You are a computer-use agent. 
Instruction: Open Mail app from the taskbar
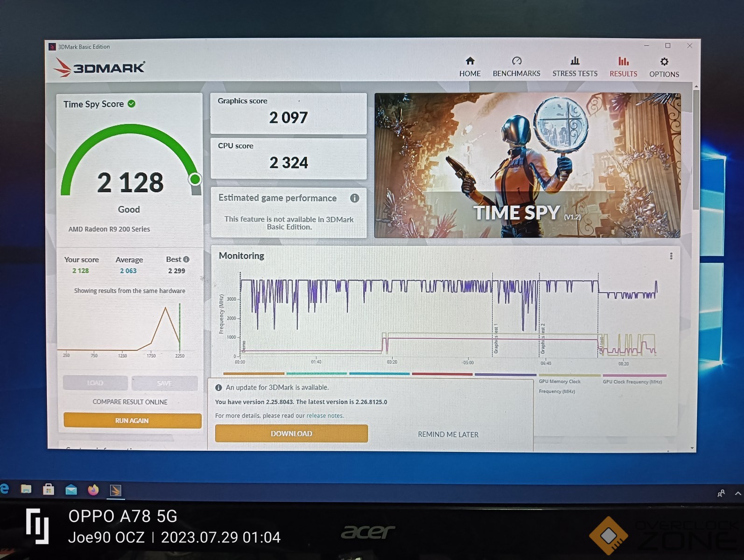point(71,490)
